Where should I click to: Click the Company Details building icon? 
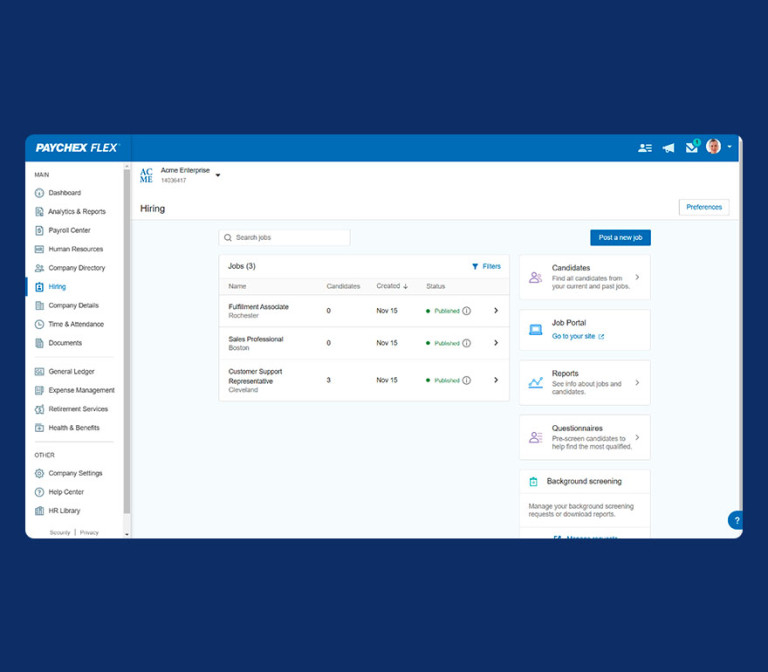(x=39, y=305)
